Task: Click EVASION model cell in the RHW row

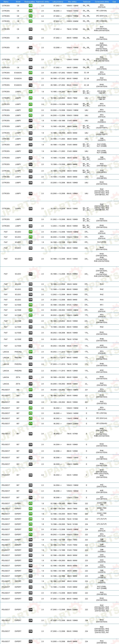Action: pyautogui.click(x=18, y=85)
